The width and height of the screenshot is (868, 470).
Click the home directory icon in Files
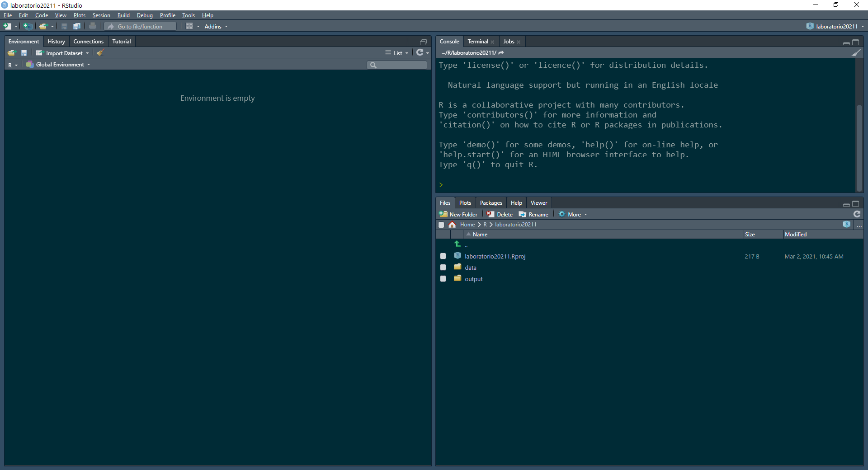point(452,225)
